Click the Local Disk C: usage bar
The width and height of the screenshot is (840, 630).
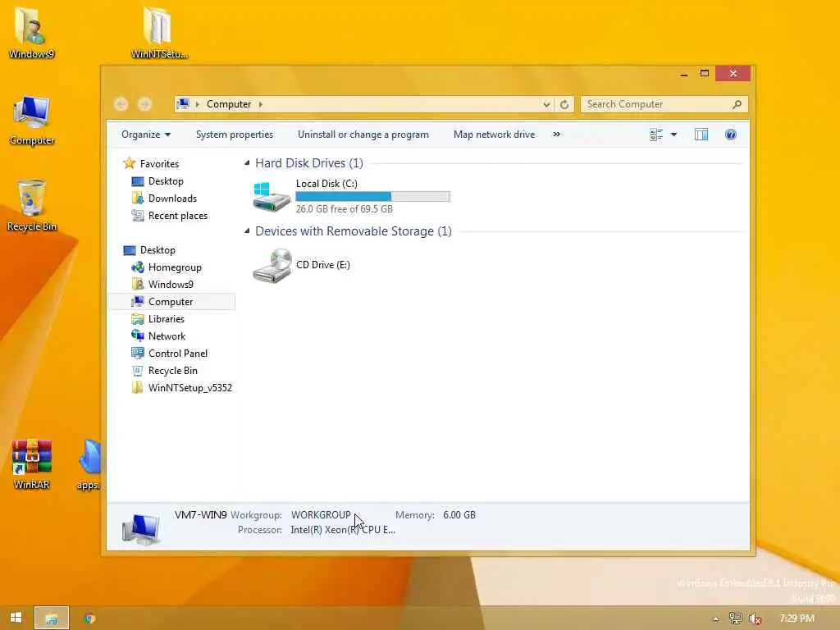tap(373, 197)
